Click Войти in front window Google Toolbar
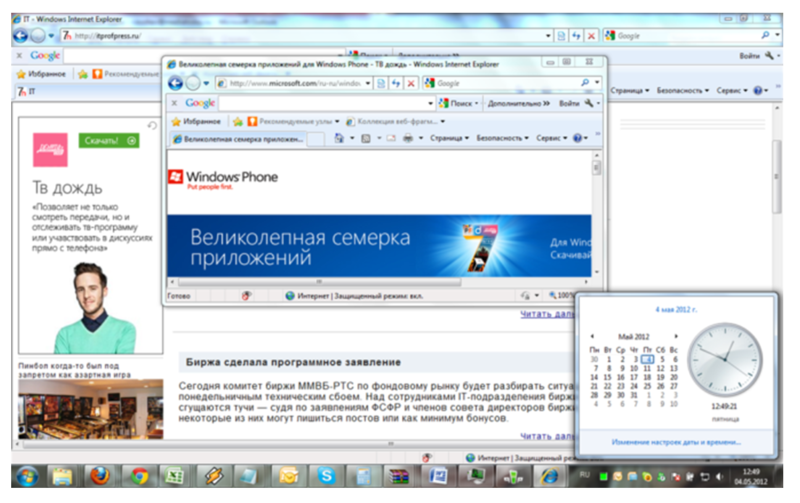Viewport: 800px width, 503px height. [x=569, y=104]
